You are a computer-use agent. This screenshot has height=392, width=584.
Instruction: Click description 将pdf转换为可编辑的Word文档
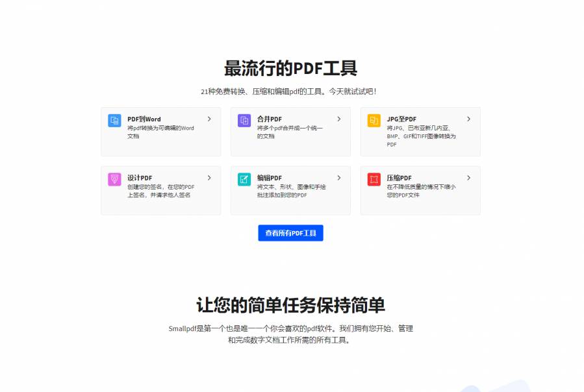(160, 132)
